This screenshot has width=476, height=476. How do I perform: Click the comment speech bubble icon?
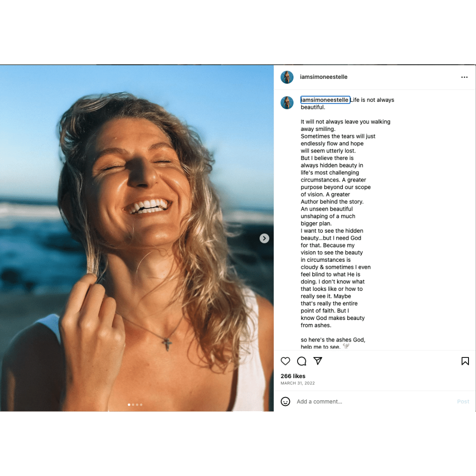click(301, 361)
